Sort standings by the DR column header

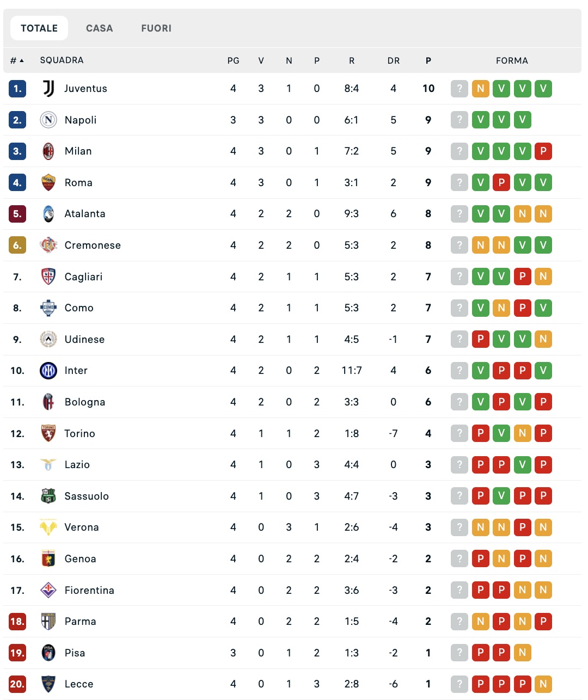click(394, 60)
